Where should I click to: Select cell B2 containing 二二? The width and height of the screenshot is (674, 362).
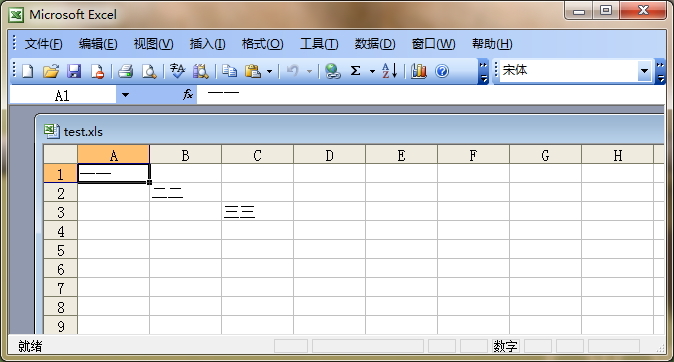point(185,193)
